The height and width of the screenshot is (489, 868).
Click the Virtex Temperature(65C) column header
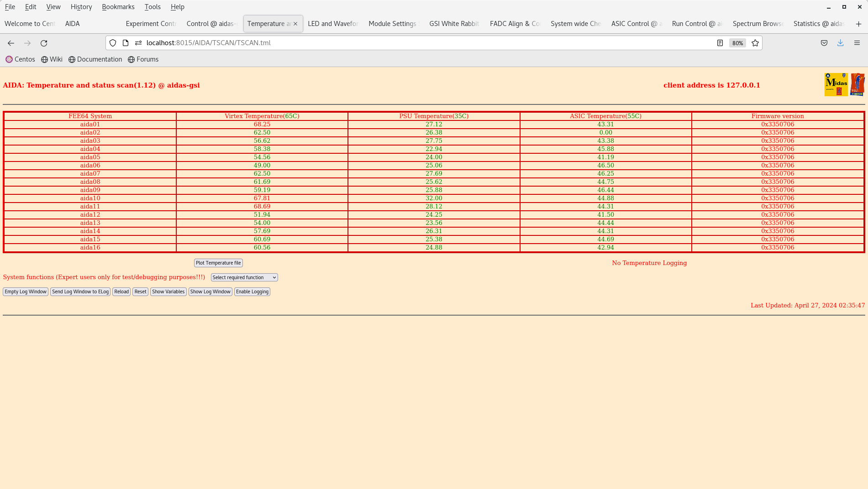[x=262, y=116]
